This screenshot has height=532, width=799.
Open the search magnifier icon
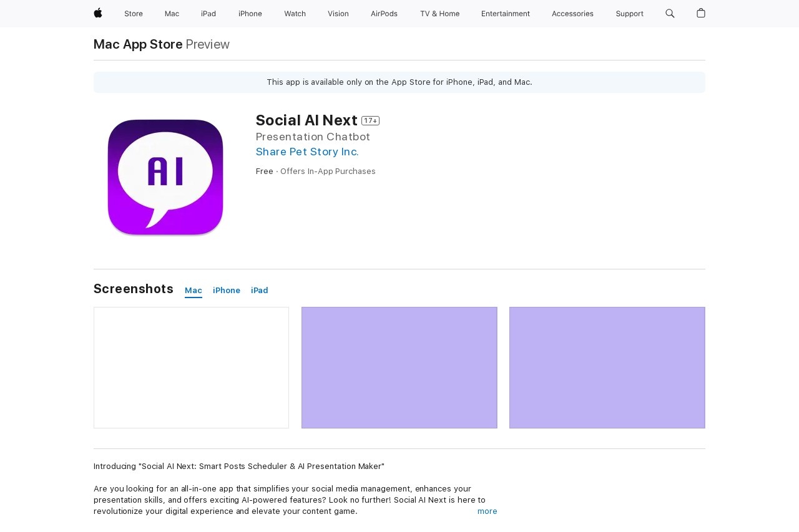point(670,13)
